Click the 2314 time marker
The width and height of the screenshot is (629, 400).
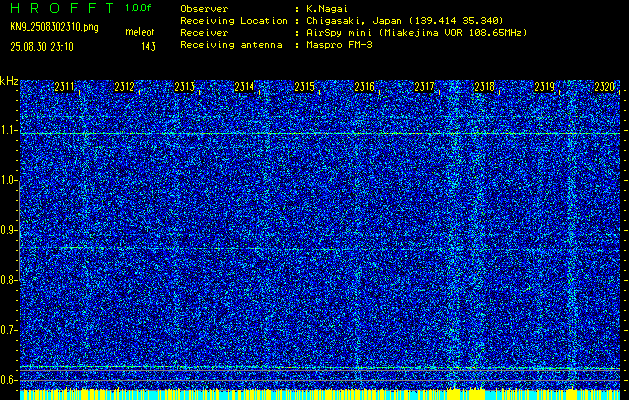point(244,87)
